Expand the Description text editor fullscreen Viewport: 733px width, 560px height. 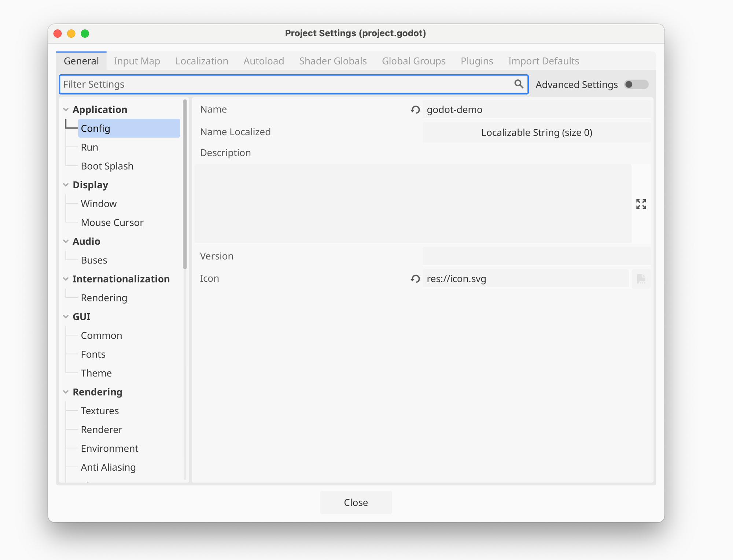tap(641, 204)
